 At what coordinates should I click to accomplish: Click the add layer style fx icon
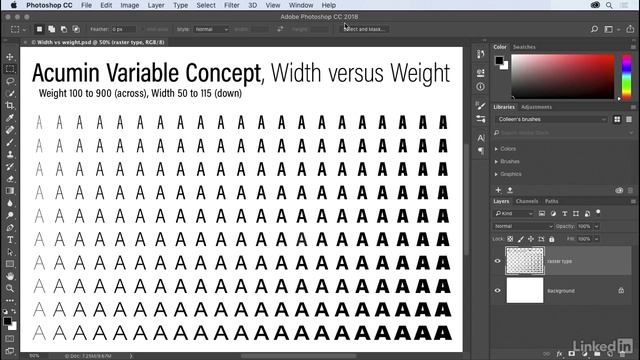tap(559, 353)
